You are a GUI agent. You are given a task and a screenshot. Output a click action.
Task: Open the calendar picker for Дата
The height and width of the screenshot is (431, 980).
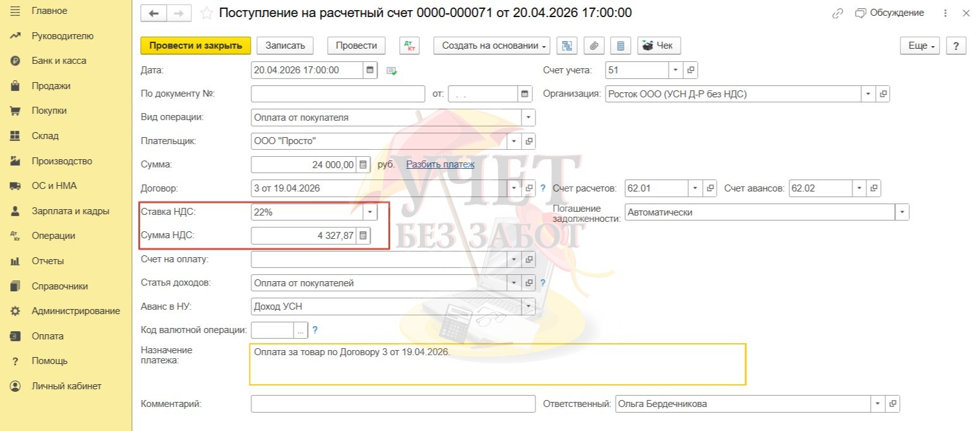pyautogui.click(x=371, y=70)
